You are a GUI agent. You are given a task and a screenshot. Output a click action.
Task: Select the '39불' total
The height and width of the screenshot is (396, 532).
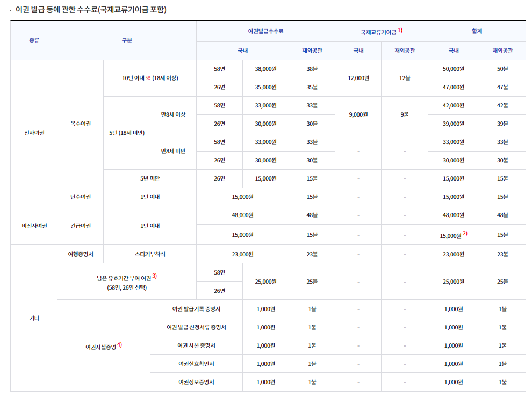502,124
